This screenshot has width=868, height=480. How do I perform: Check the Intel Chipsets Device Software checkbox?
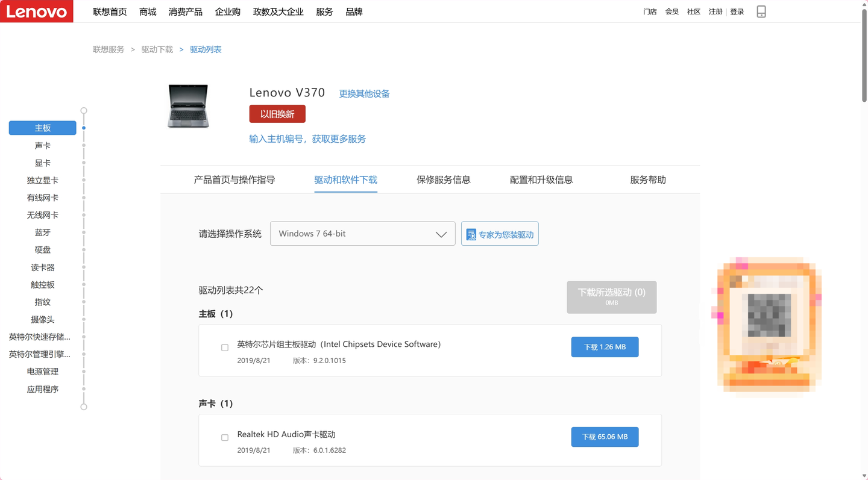tap(225, 348)
